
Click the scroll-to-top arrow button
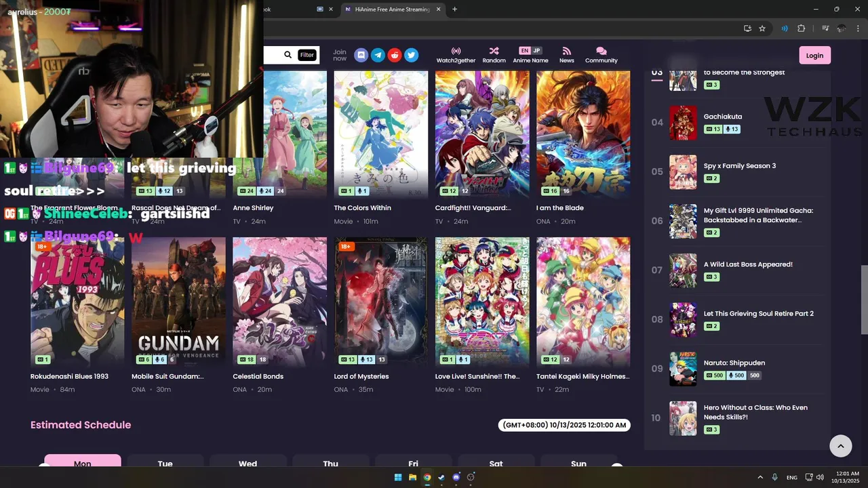841,445
